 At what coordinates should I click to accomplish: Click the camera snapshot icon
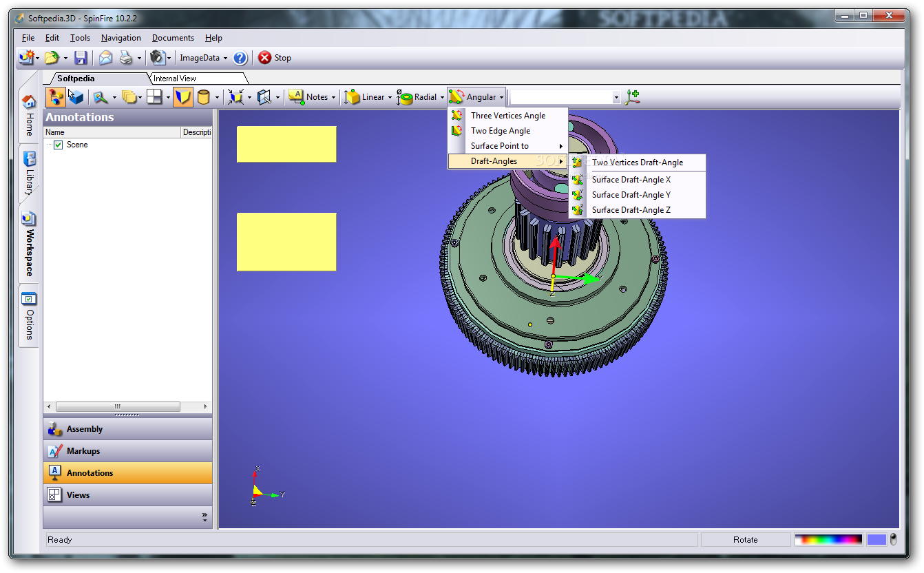coord(158,58)
